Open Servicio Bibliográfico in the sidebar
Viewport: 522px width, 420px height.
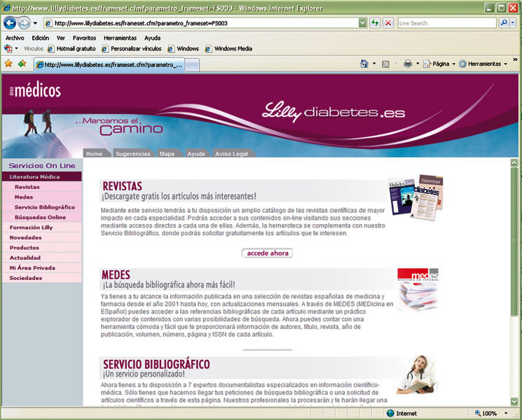coord(41,206)
